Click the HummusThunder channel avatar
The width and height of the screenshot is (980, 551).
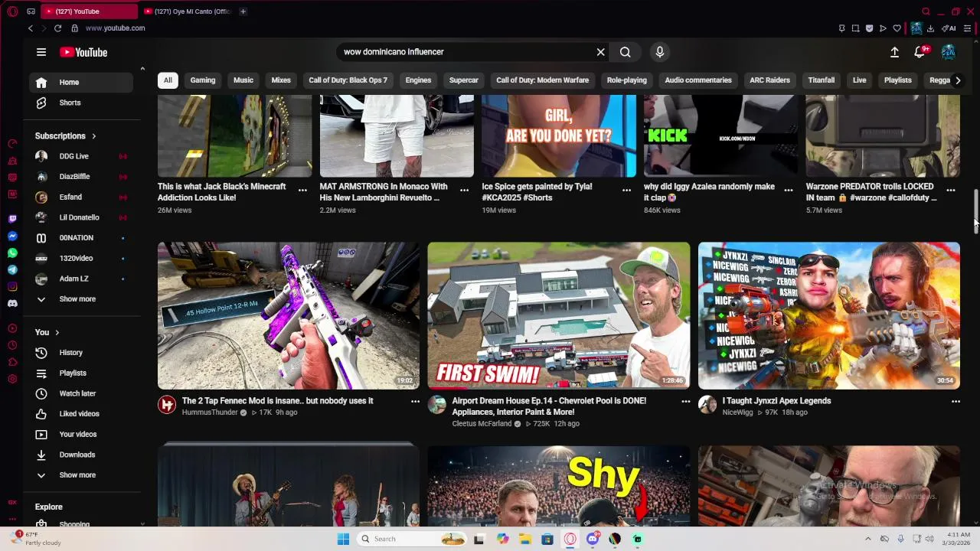[167, 404]
